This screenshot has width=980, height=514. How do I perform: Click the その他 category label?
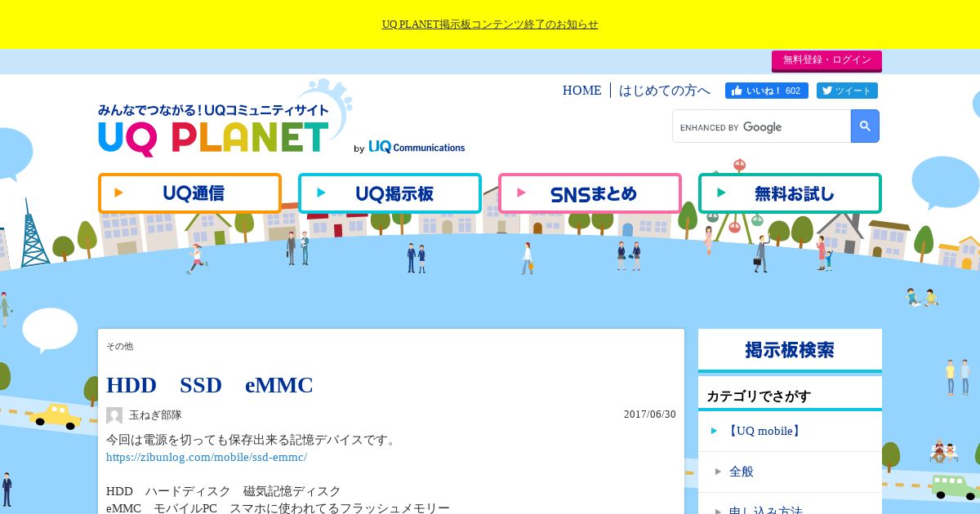coord(119,347)
